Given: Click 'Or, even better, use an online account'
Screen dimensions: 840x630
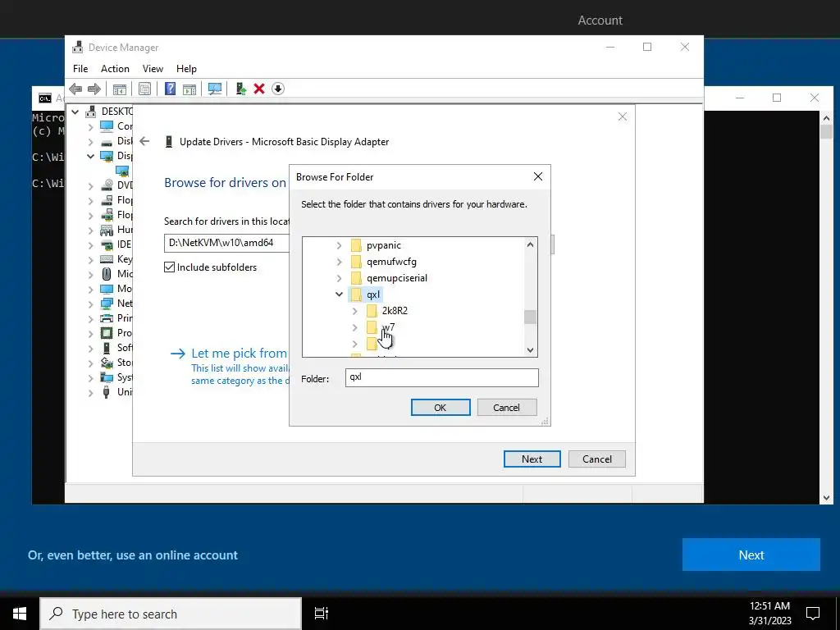Looking at the screenshot, I should [x=133, y=555].
